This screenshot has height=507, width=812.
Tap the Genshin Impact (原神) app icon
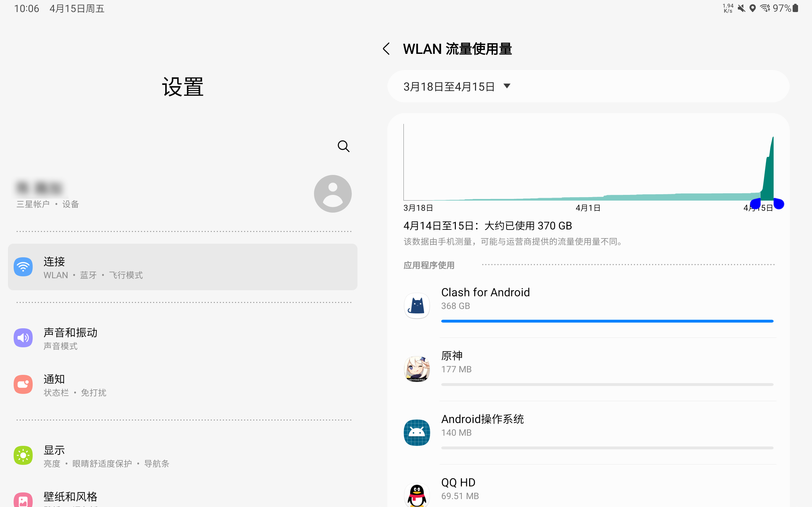pos(417,369)
